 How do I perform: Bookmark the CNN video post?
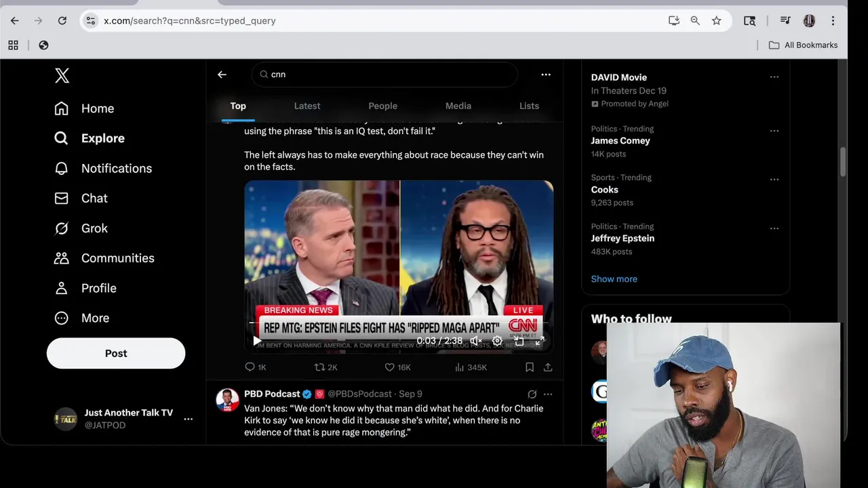tap(530, 367)
